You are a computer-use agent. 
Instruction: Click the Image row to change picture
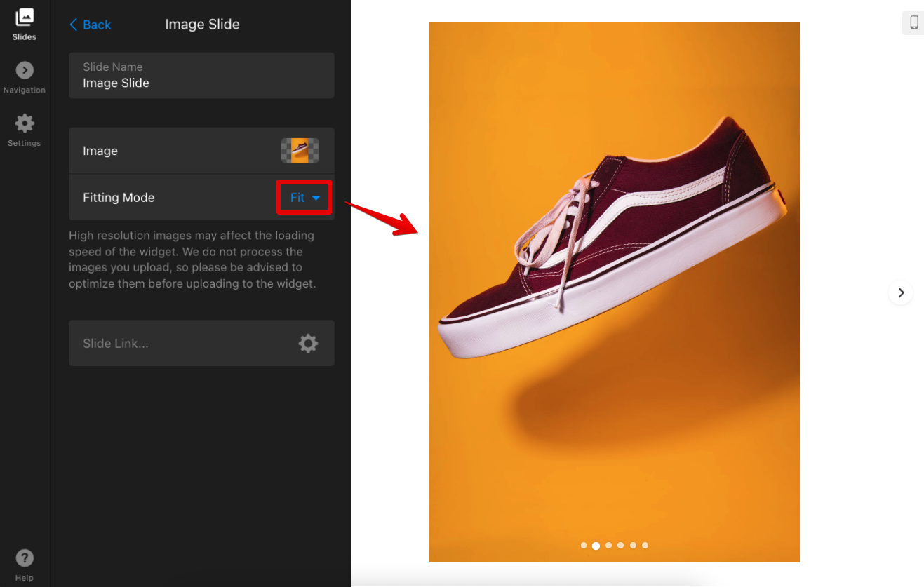(201, 151)
